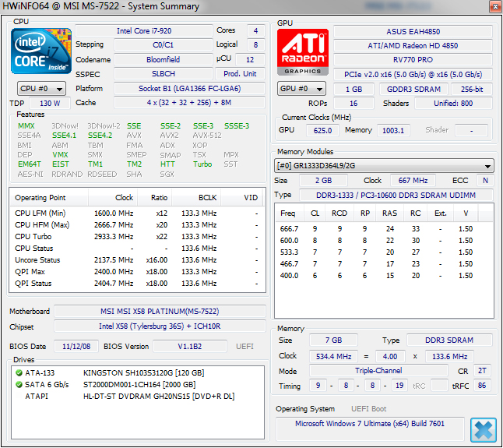Screen dimensions: 503x448
Task: Close the HWiNFO64 window via title bar
Action: [495, 6]
